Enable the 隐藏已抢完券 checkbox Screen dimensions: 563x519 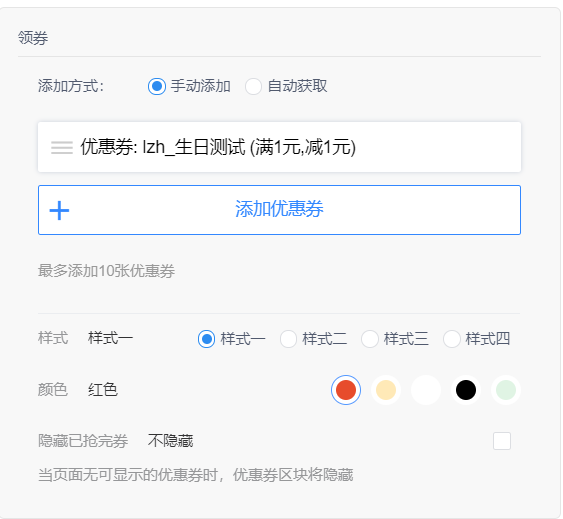point(502,441)
